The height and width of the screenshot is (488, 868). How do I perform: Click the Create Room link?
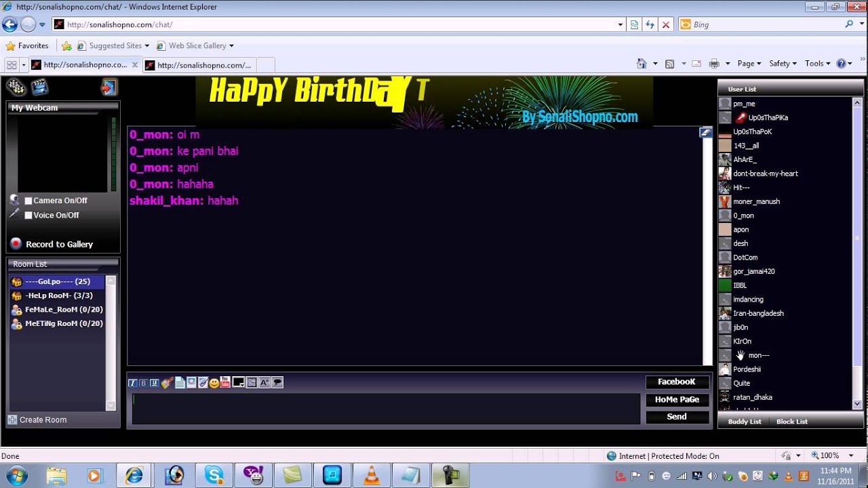click(43, 420)
